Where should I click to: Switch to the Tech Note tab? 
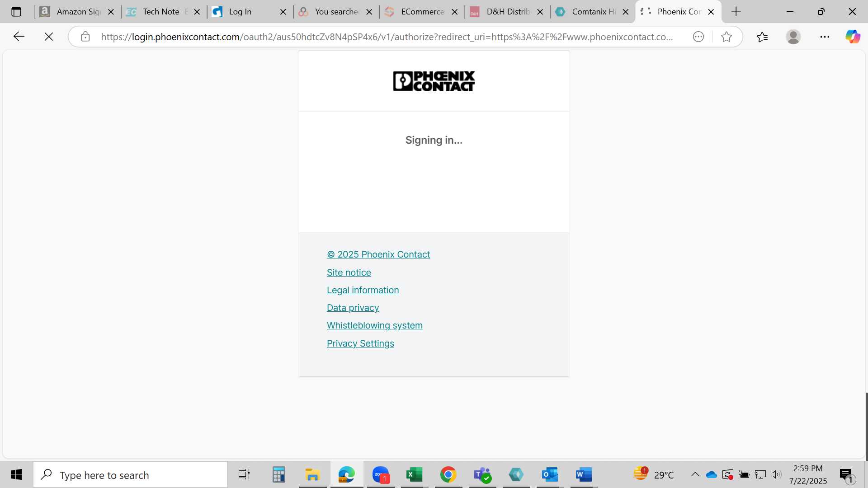pos(163,12)
